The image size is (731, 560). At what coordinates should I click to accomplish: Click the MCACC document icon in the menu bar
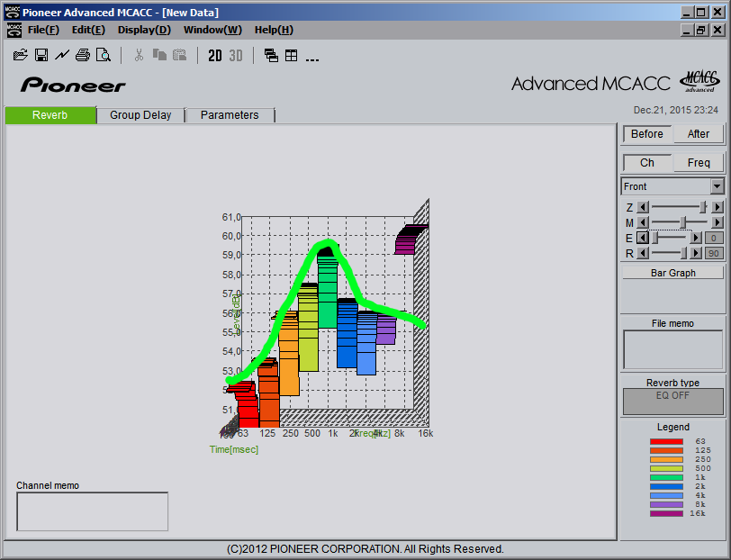[x=14, y=30]
